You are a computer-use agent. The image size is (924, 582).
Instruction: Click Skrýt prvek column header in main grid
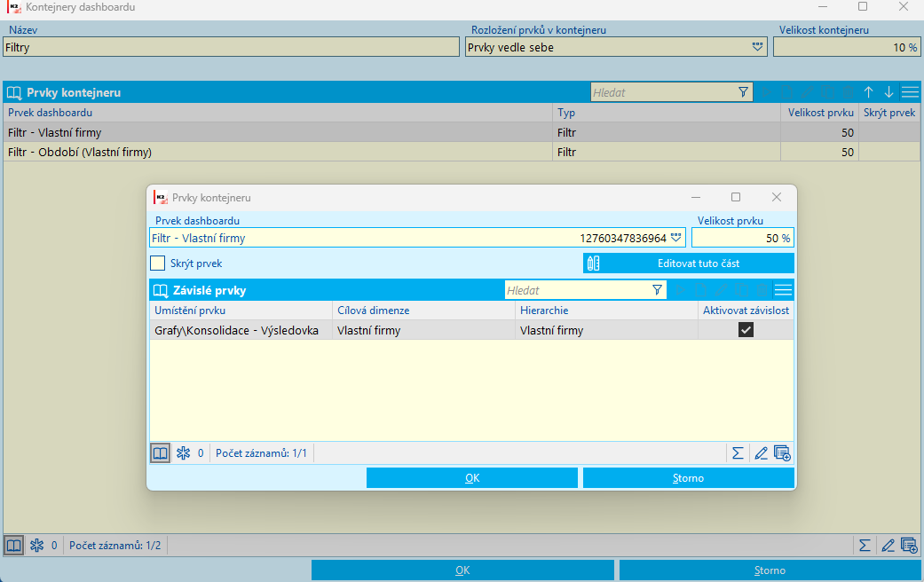click(889, 113)
